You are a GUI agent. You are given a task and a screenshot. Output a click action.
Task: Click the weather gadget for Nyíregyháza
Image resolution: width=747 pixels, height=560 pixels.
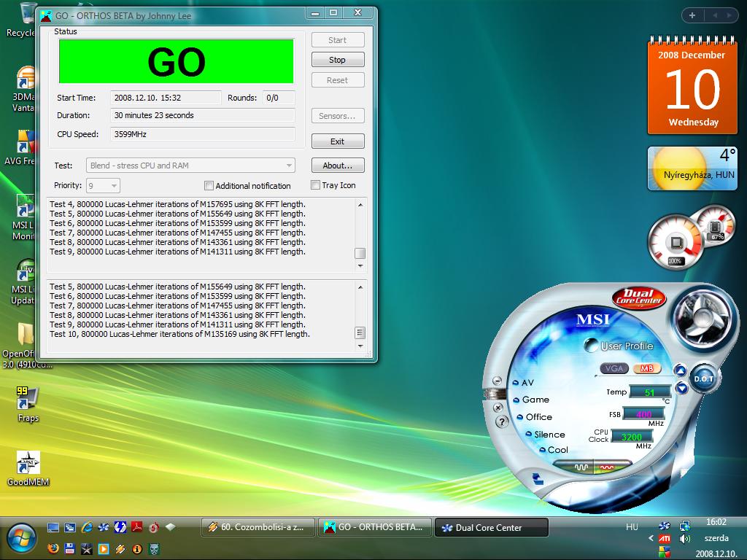click(692, 168)
